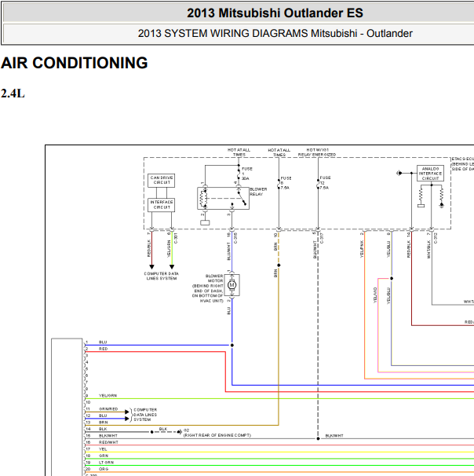Image resolution: width=474 pixels, height=476 pixels.
Task: Click the C-312 connector label
Action: point(436,238)
